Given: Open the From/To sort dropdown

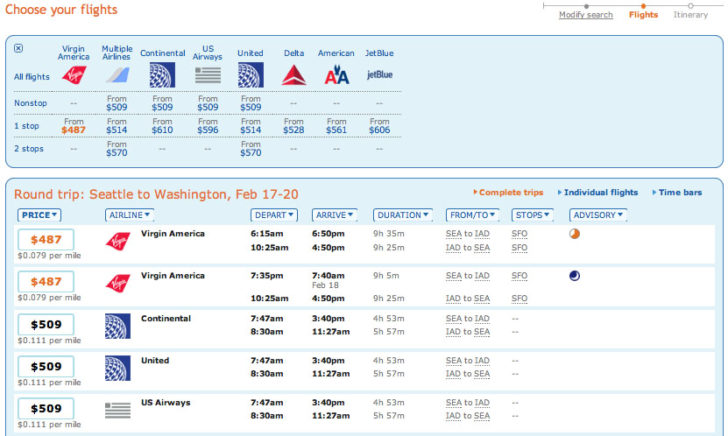Looking at the screenshot, I should click(x=472, y=215).
